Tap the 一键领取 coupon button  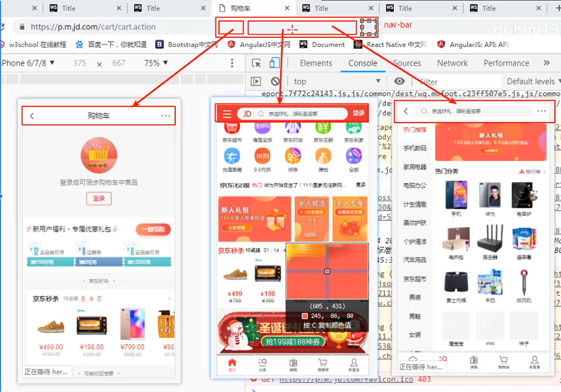tap(153, 229)
